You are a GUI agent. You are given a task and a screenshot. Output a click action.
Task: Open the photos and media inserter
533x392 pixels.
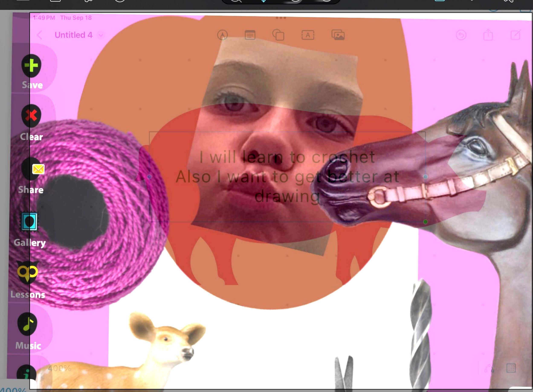point(338,35)
